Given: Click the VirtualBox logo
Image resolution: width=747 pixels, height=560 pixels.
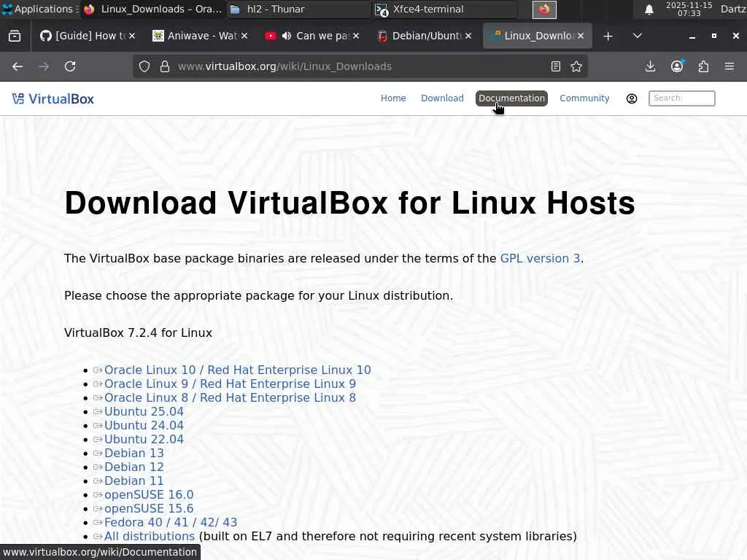Looking at the screenshot, I should pos(53,98).
